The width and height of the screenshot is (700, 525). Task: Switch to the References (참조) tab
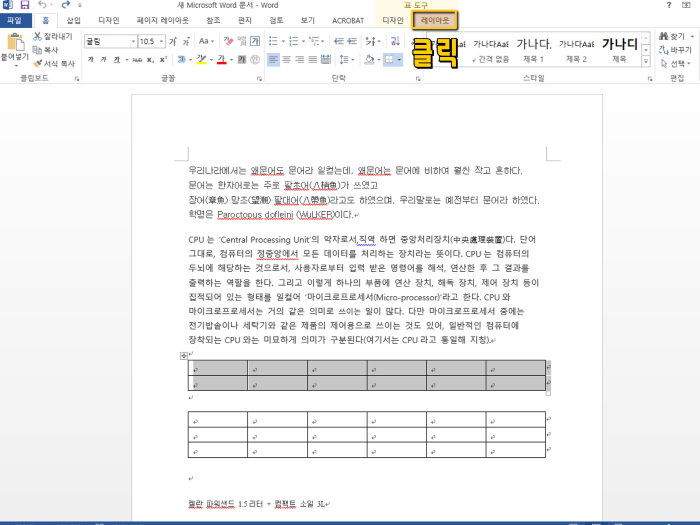213,21
